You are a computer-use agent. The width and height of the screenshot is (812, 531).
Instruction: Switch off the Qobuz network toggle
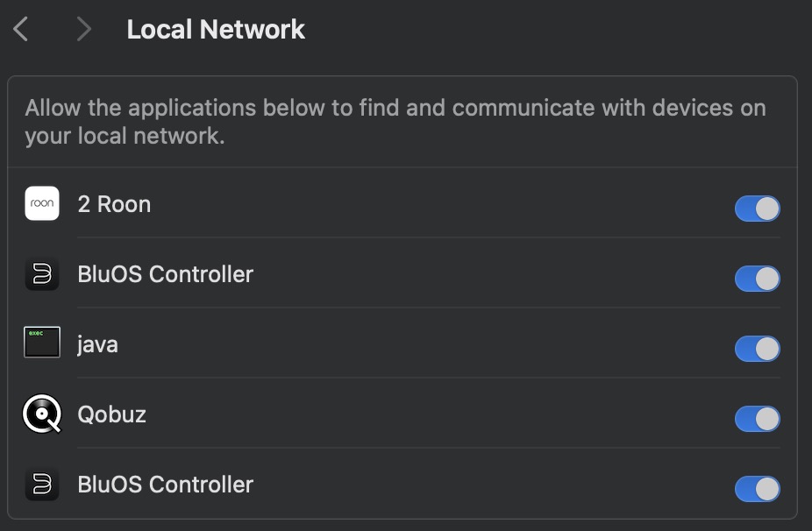[757, 419]
